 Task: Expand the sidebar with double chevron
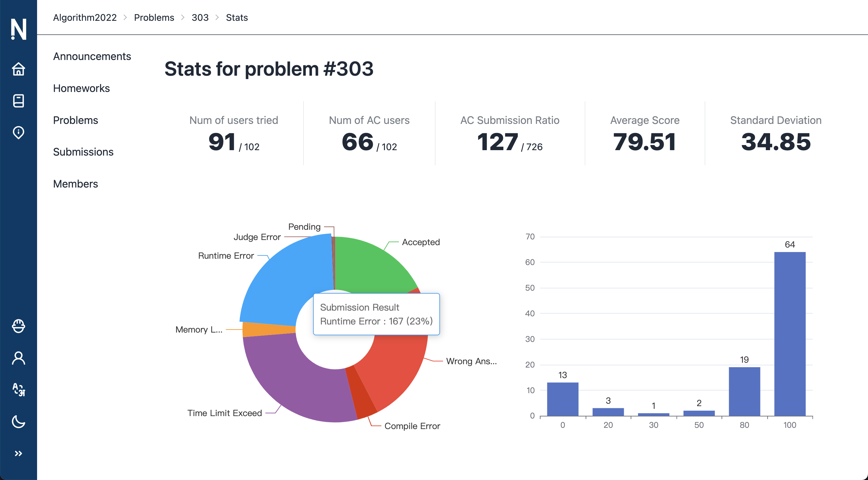pos(18,453)
